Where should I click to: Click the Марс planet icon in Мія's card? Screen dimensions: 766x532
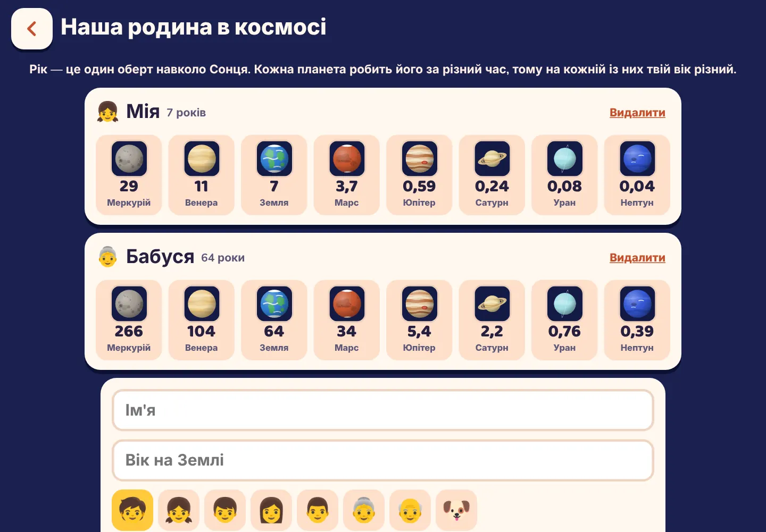[x=347, y=158]
